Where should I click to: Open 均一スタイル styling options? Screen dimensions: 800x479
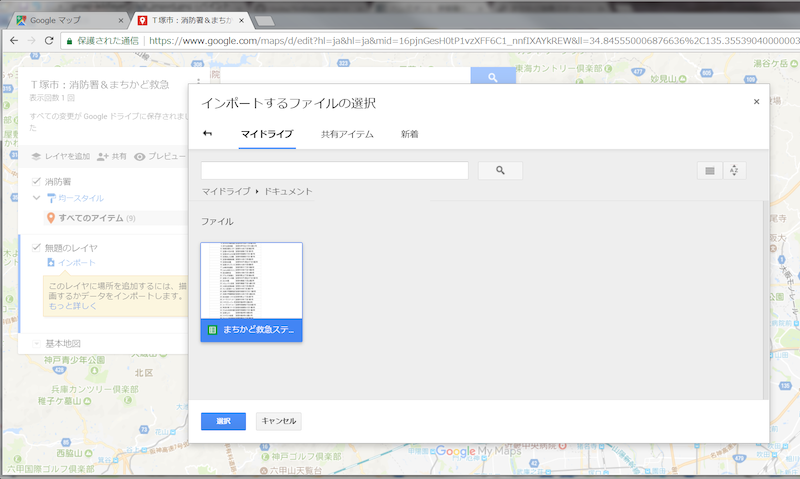click(x=81, y=198)
